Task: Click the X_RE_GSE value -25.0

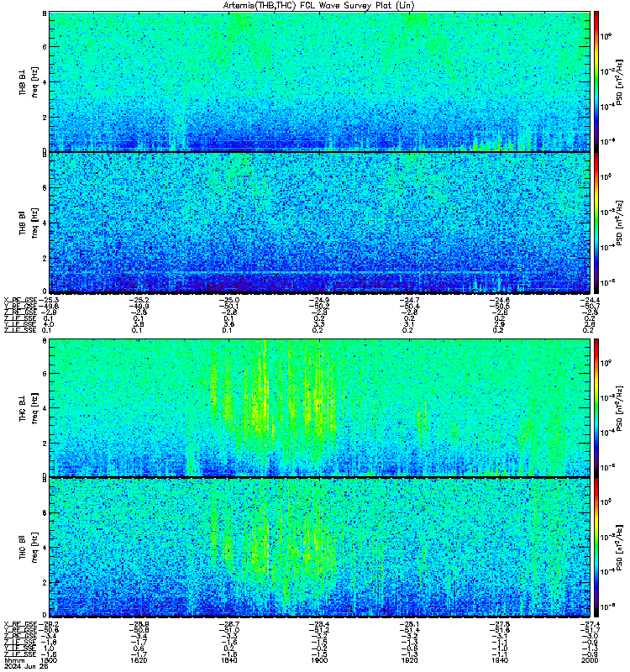Action: point(228,300)
